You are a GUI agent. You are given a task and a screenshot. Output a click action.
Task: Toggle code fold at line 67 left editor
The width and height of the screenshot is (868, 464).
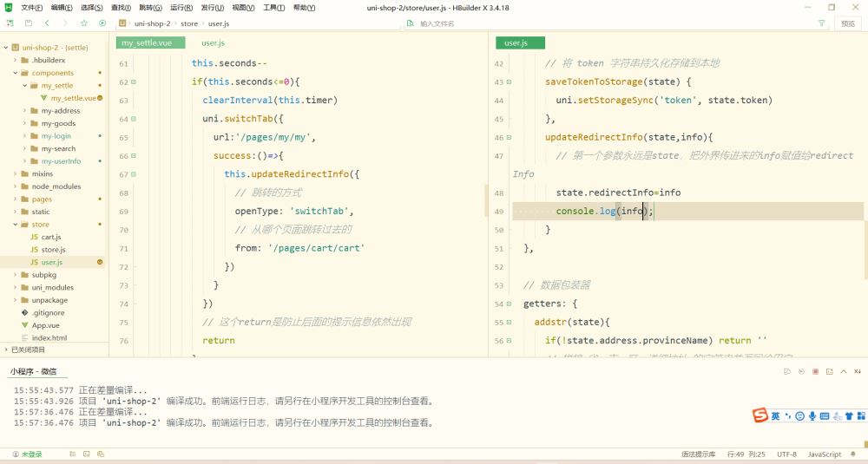coord(134,174)
